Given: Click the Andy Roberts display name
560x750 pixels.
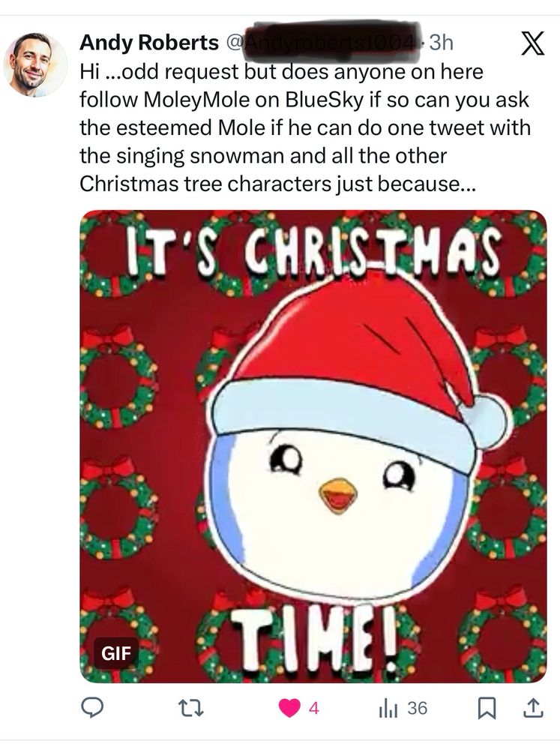Looking at the screenshot, I should click(149, 43).
